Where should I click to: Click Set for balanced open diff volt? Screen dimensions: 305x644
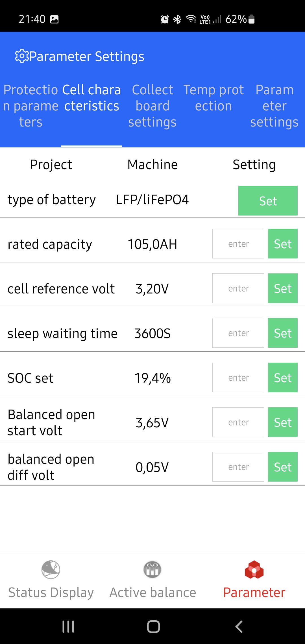click(283, 467)
